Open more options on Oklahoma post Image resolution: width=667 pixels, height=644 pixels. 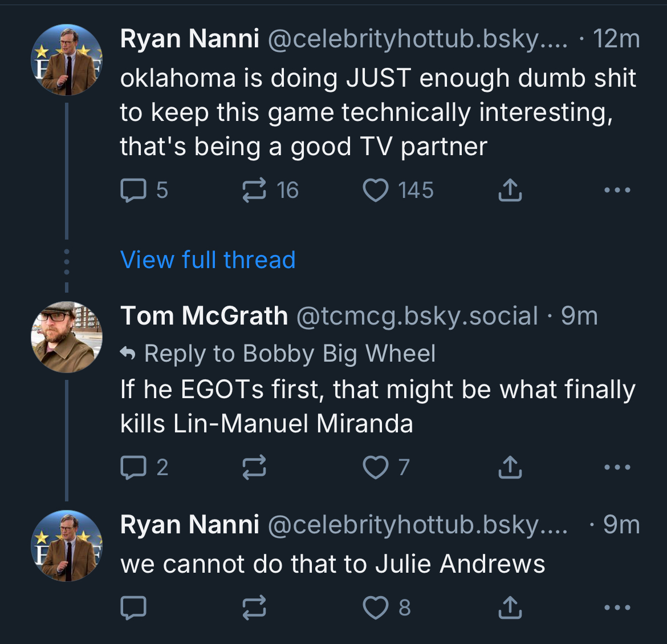[617, 191]
